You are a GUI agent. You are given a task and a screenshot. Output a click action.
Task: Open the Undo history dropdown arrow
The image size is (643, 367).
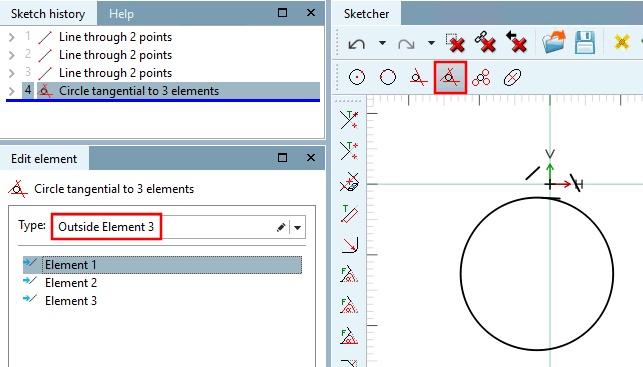click(382, 43)
